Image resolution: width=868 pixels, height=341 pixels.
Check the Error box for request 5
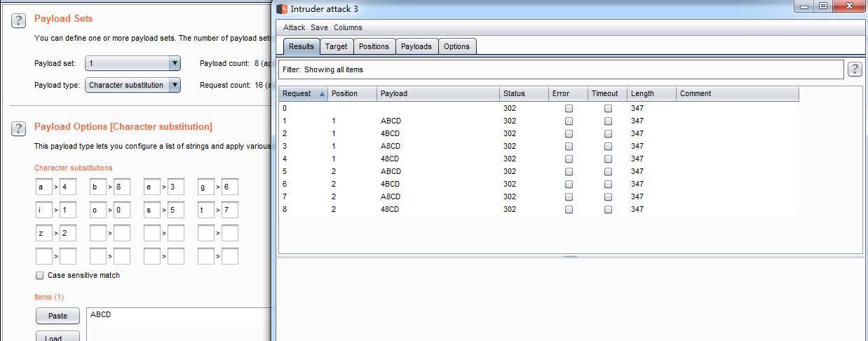[x=569, y=172]
